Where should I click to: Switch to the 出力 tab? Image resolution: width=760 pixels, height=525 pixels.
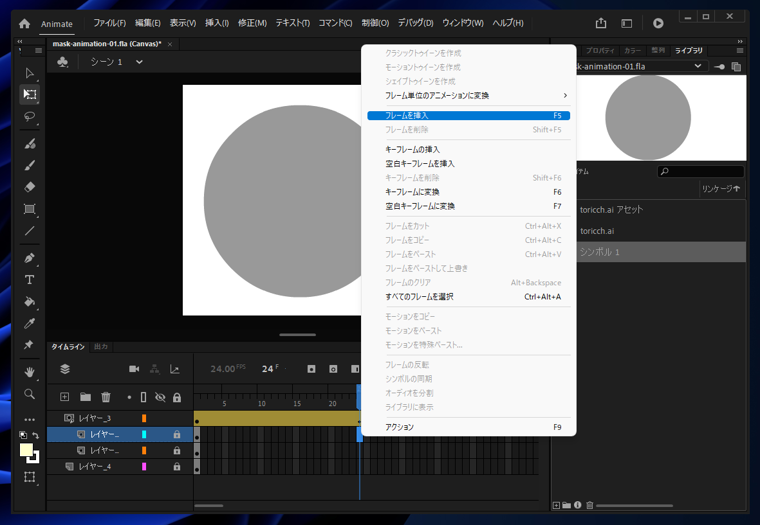[101, 347]
